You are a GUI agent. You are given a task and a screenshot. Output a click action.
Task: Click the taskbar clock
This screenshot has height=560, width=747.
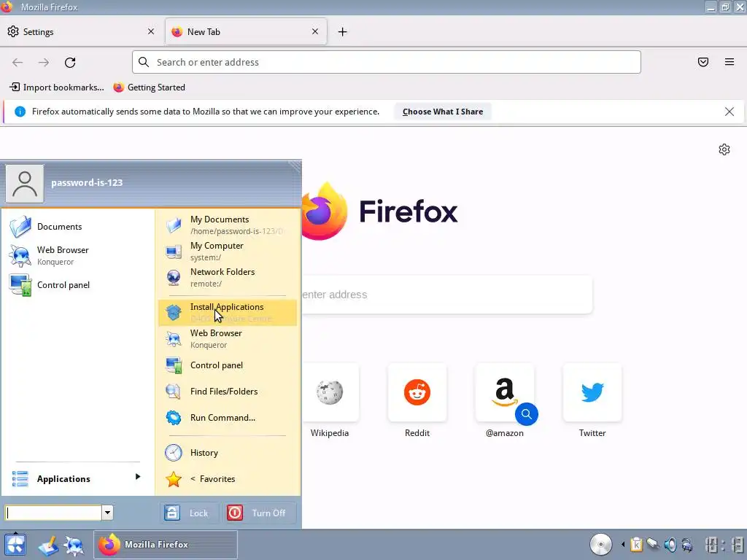coord(724,544)
